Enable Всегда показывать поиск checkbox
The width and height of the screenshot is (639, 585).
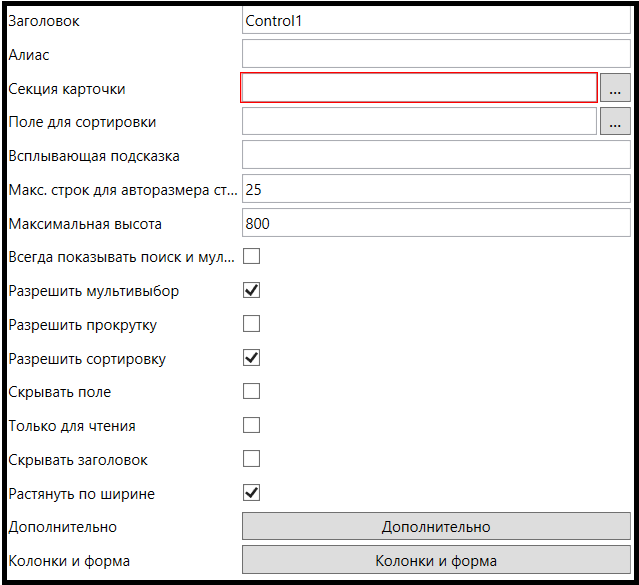[252, 257]
